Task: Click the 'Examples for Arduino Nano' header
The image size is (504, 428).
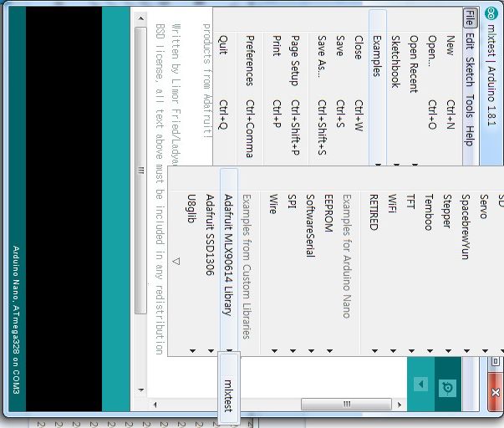Action: tap(347, 256)
